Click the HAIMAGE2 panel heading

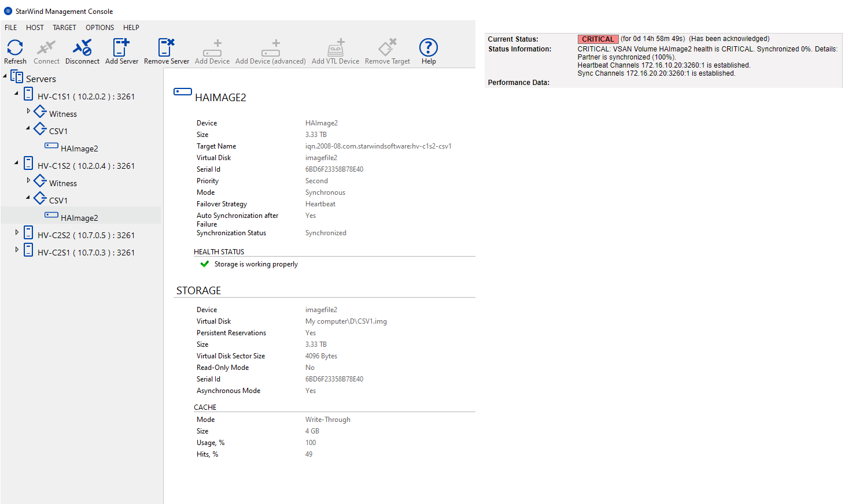point(221,98)
